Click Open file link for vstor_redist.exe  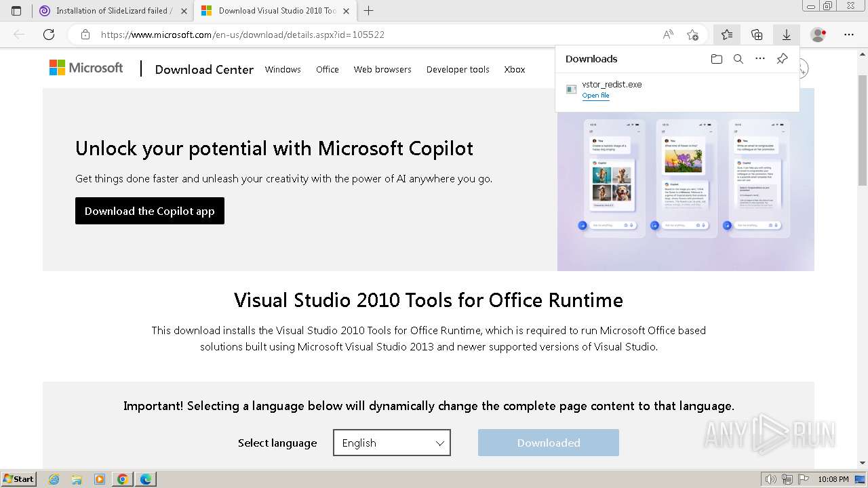pyautogui.click(x=595, y=96)
